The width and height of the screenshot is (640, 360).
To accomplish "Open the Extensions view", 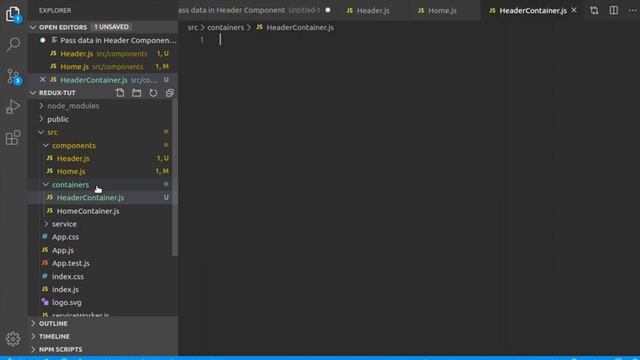I will click(x=13, y=138).
